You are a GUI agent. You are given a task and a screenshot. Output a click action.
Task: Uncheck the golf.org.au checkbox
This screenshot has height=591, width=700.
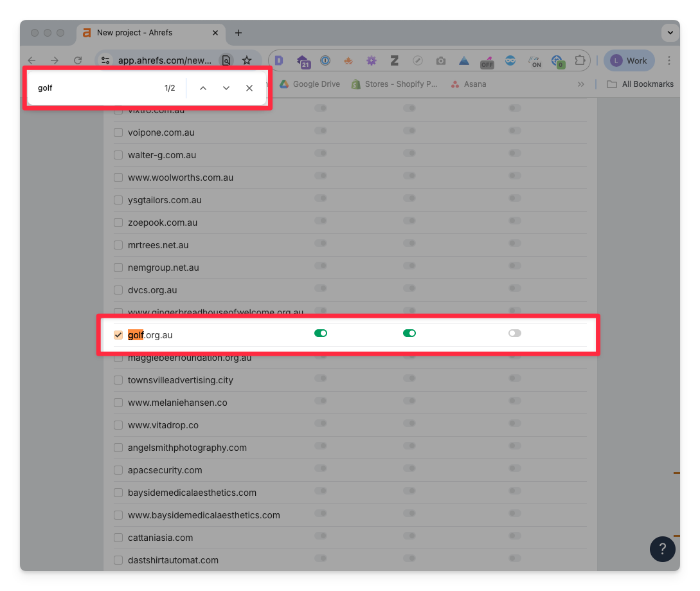[x=118, y=335]
